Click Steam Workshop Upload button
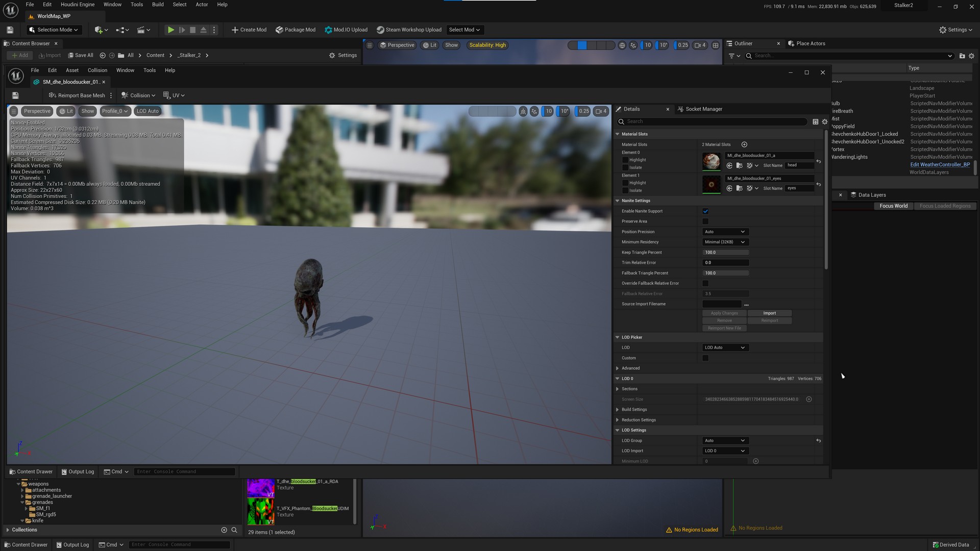Screen dimensions: 980x551 point(409,30)
